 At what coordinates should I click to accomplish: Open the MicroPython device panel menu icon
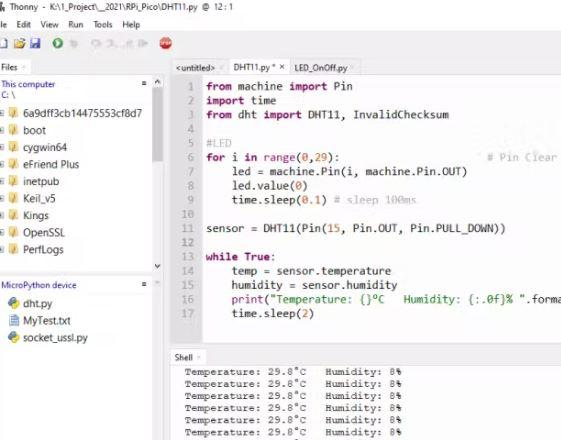[144, 284]
